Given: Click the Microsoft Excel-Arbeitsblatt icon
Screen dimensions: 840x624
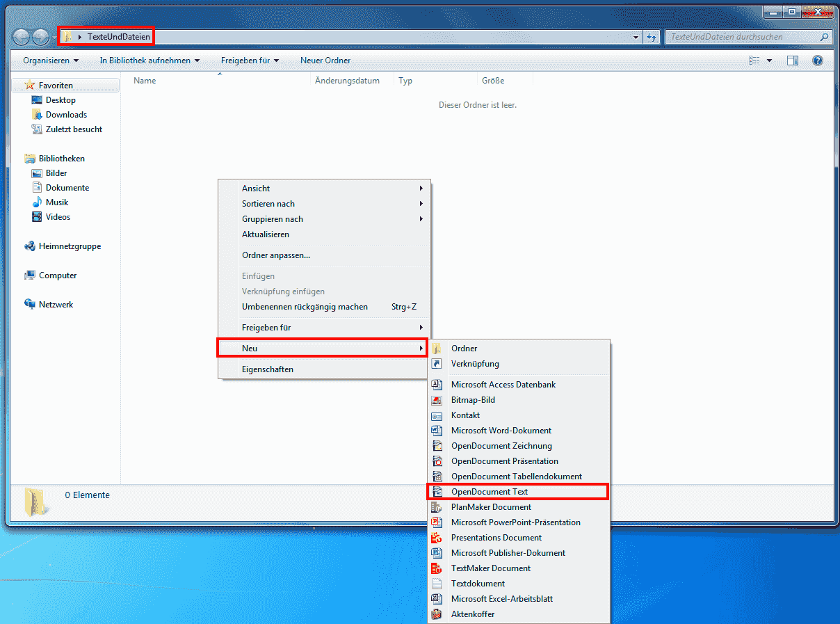Looking at the screenshot, I should (x=437, y=599).
